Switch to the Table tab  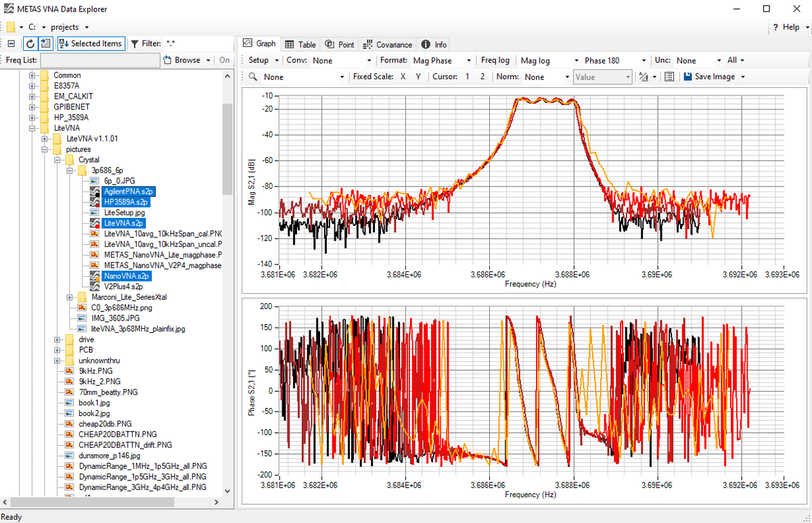(300, 44)
